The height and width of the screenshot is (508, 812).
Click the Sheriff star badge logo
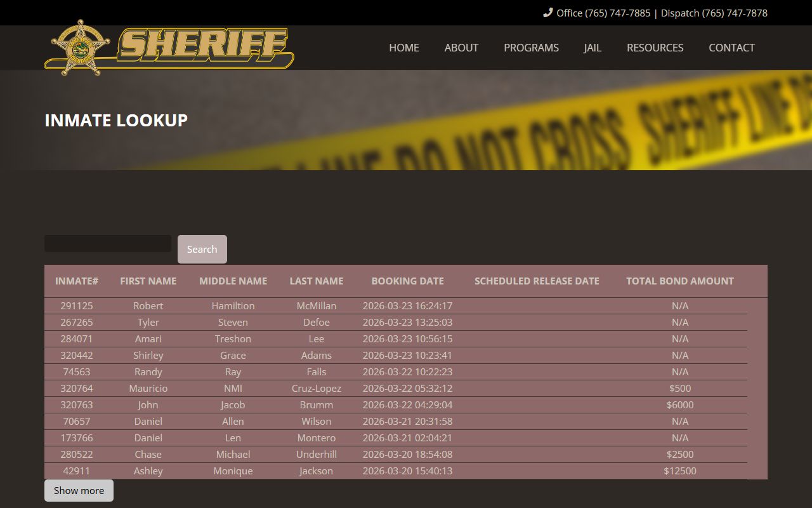coord(81,48)
